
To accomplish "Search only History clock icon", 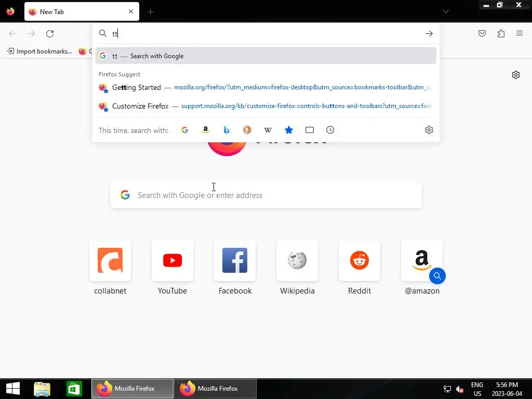I will (x=330, y=130).
